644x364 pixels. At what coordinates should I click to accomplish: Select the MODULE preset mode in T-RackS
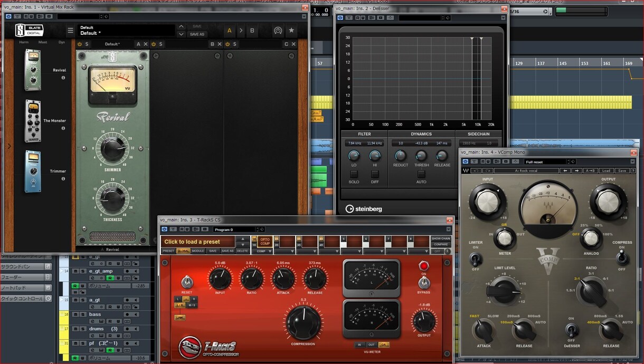click(198, 251)
